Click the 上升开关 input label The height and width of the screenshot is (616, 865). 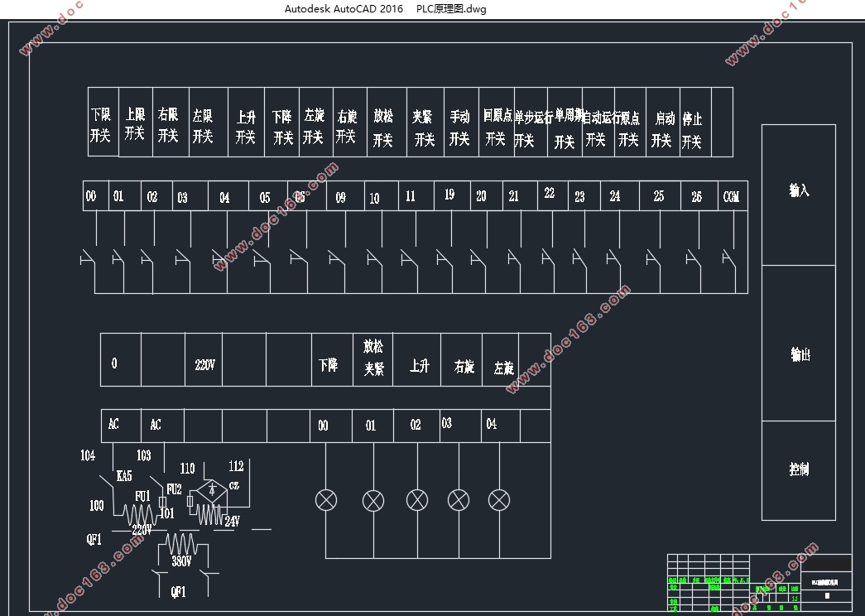246,127
